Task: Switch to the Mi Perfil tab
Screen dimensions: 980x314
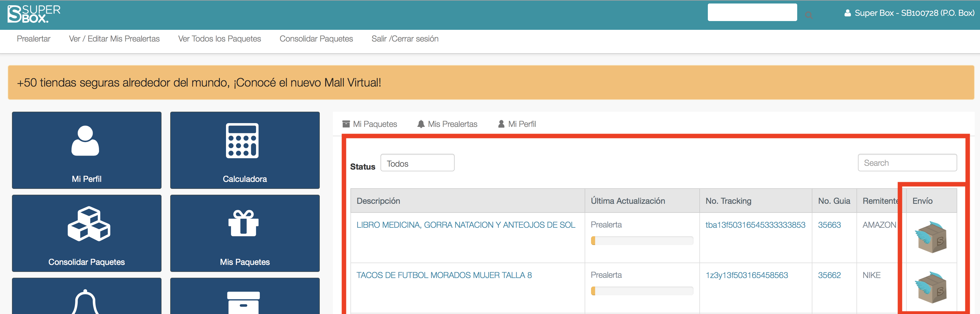Action: click(517, 124)
